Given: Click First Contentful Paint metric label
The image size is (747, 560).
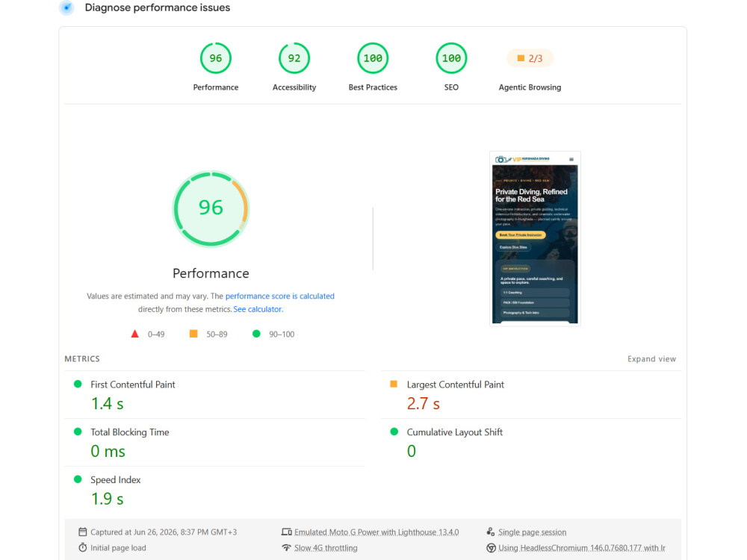Looking at the screenshot, I should click(x=133, y=385).
